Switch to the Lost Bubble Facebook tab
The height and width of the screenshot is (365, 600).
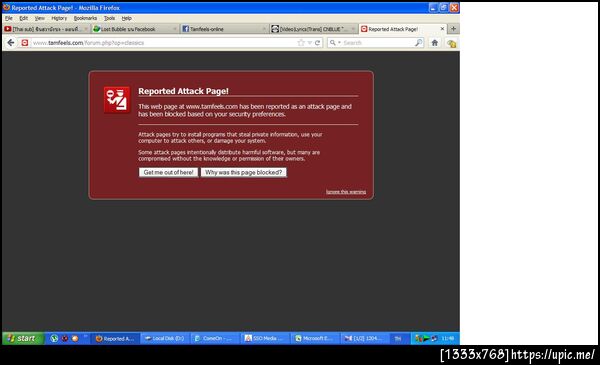(x=135, y=29)
